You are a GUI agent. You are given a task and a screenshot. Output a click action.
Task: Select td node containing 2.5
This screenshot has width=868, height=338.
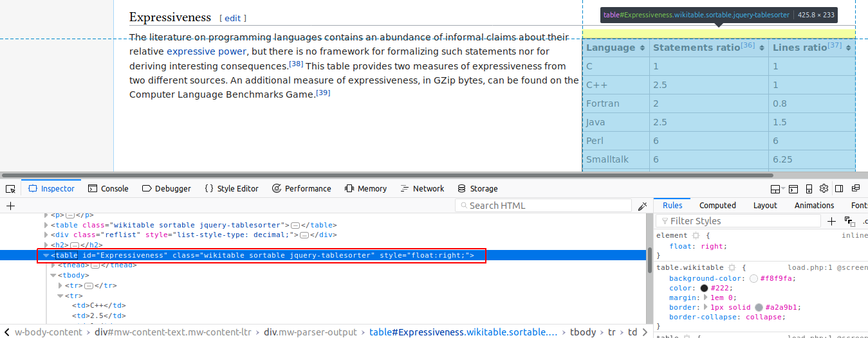(x=98, y=316)
